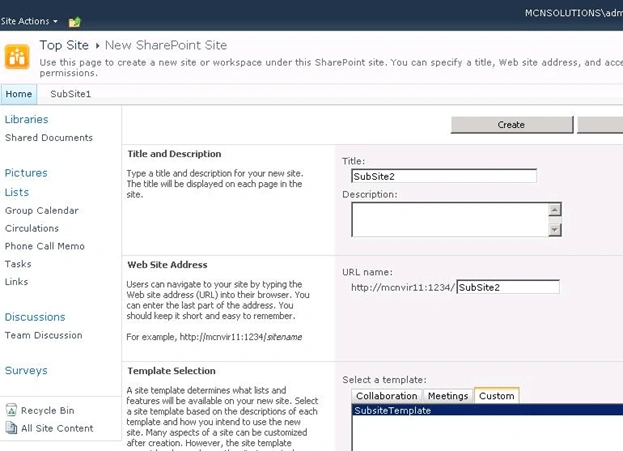Select the Home navigation tab

point(19,94)
